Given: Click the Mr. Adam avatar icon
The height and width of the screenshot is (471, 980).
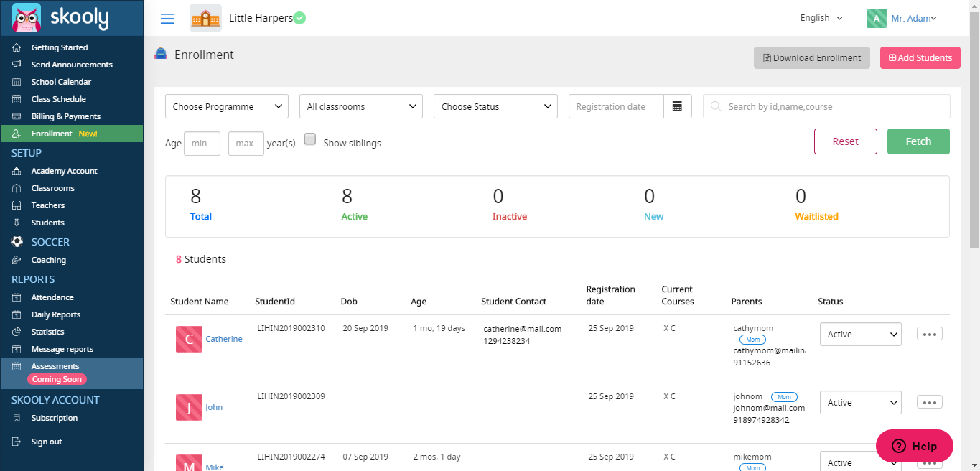Looking at the screenshot, I should (x=877, y=18).
